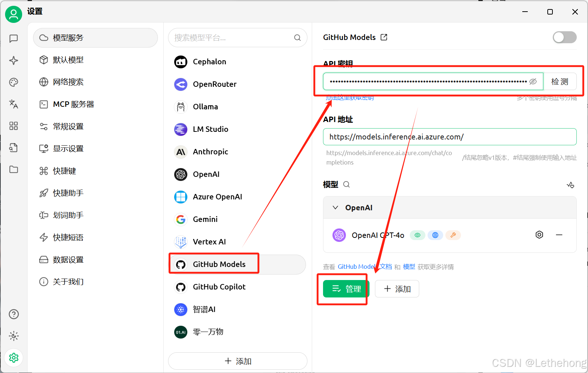The width and height of the screenshot is (588, 373).
Task: Open MCP 服务器 settings menu
Action: [95, 104]
